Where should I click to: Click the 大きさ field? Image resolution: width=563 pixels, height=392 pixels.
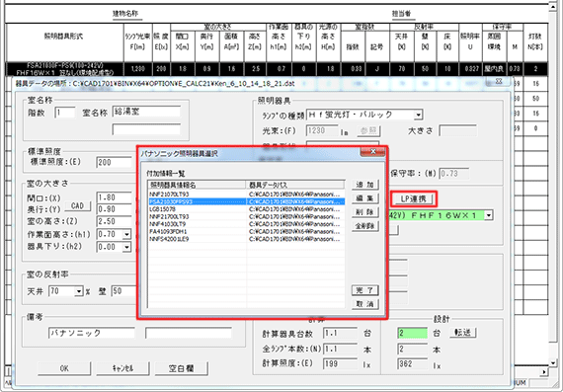[458, 130]
